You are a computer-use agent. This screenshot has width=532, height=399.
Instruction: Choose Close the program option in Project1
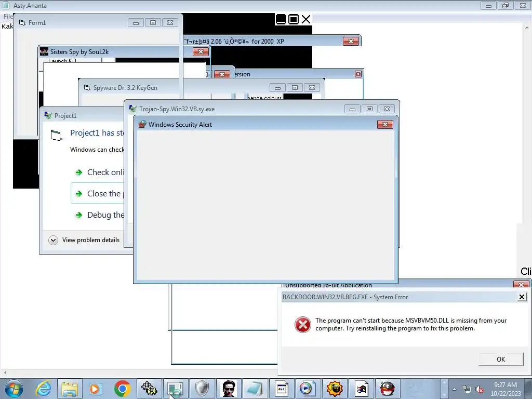tap(97, 193)
